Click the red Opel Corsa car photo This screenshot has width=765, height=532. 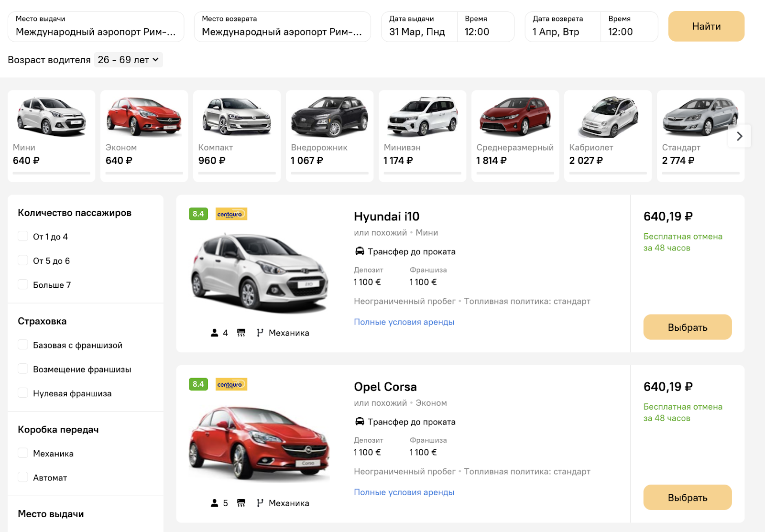[x=260, y=443]
